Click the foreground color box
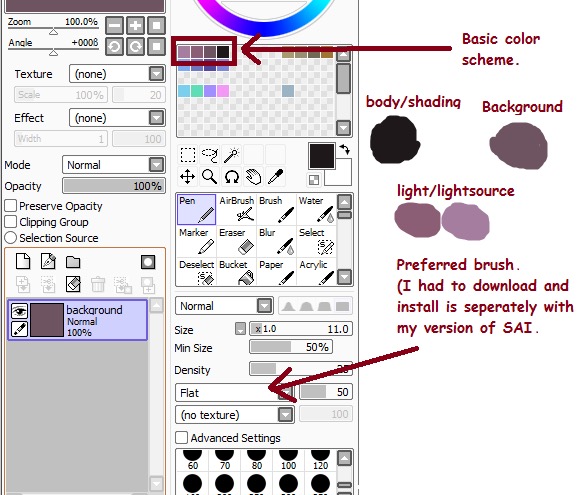This screenshot has width=586, height=495. click(321, 156)
